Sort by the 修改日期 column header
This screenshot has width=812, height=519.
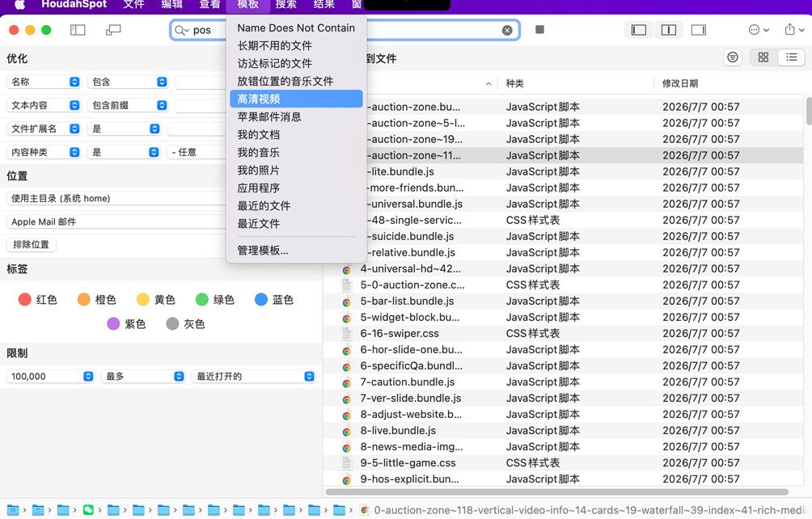point(680,83)
